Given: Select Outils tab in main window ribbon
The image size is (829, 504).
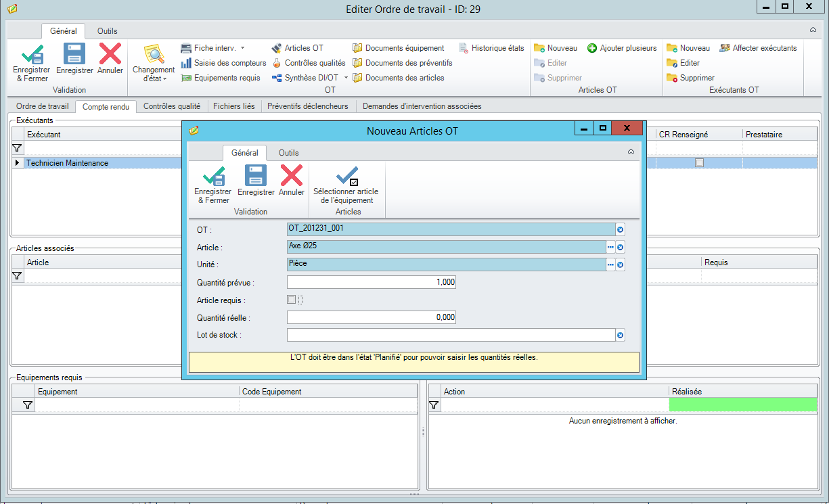Looking at the screenshot, I should pyautogui.click(x=107, y=31).
